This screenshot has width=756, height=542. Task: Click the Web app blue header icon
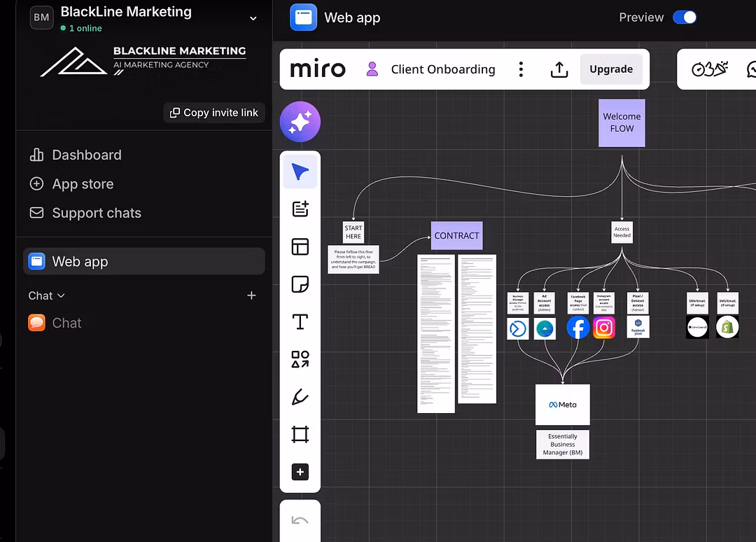pos(303,18)
